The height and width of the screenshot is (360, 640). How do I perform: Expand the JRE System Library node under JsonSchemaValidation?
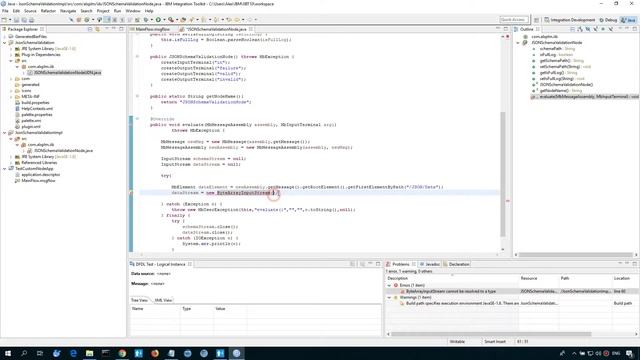point(11,49)
